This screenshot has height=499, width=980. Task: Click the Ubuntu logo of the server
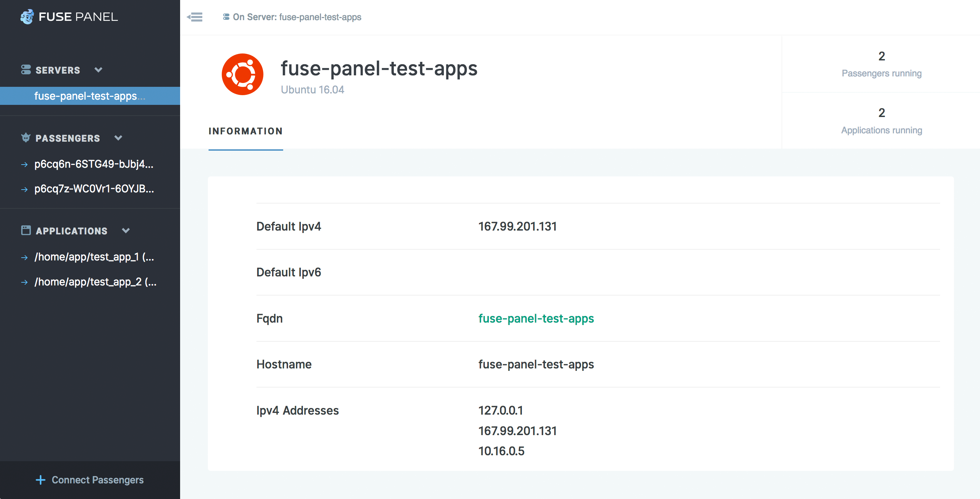[x=242, y=74]
